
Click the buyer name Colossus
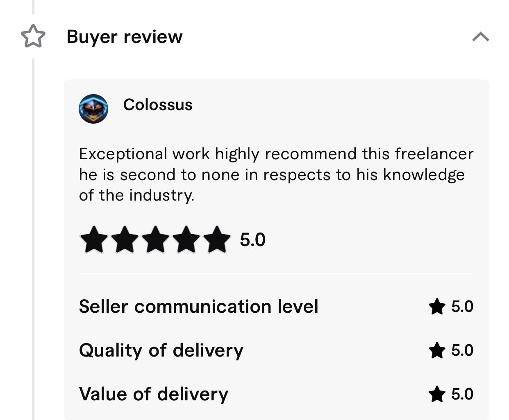click(158, 104)
